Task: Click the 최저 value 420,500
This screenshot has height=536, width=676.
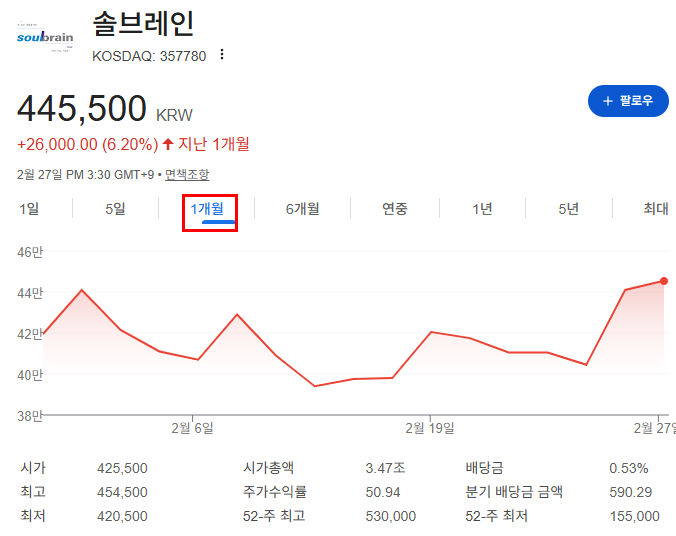Action: [122, 517]
